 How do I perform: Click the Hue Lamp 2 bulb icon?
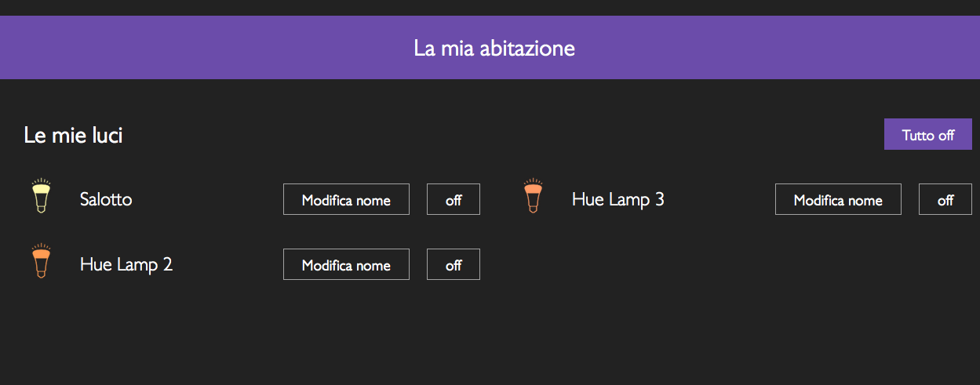[x=41, y=262]
